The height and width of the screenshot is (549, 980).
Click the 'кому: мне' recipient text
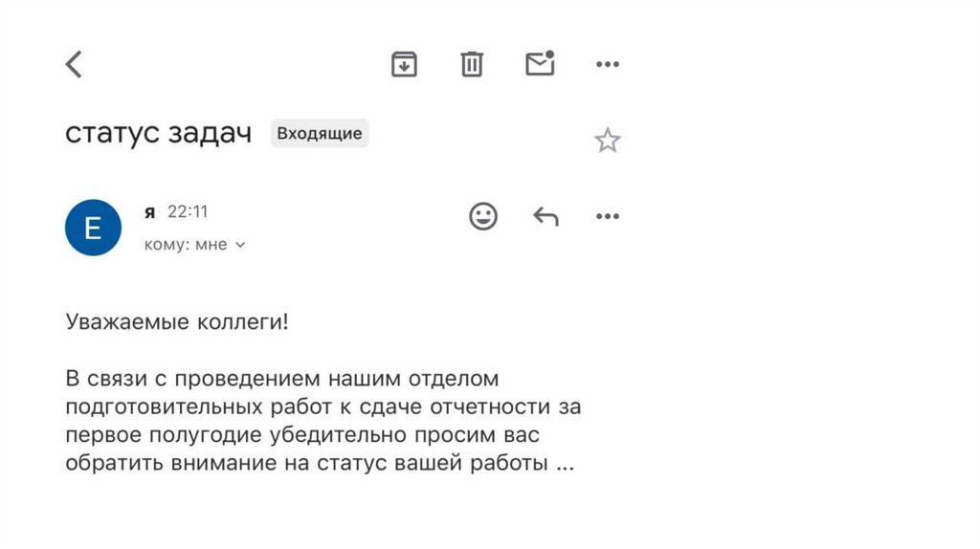point(186,245)
